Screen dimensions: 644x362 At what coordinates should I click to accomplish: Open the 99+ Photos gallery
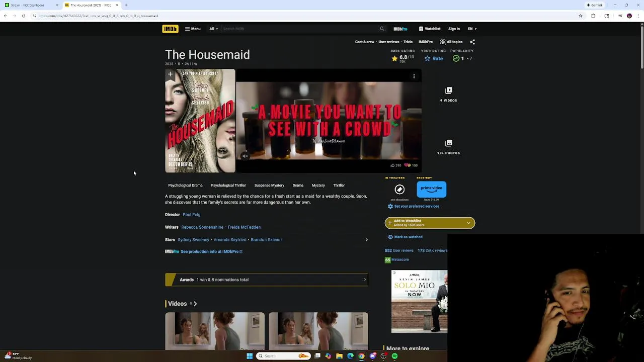pyautogui.click(x=448, y=147)
